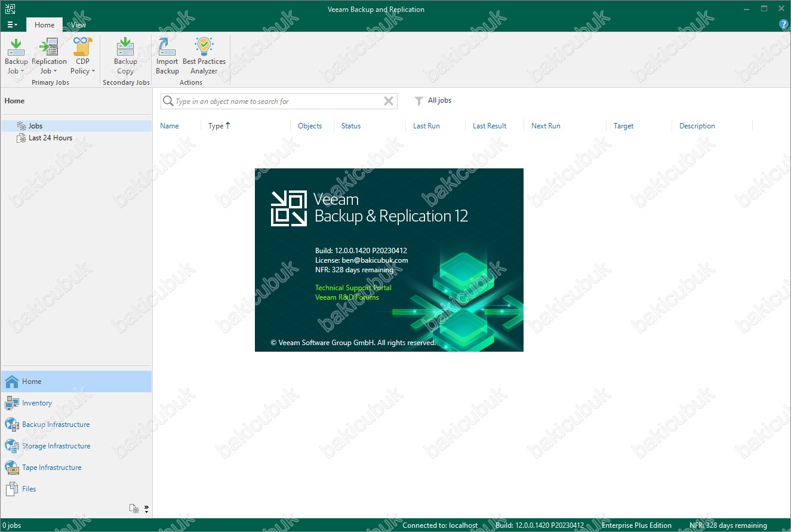
Task: Sort by the Status column header
Action: [351, 126]
